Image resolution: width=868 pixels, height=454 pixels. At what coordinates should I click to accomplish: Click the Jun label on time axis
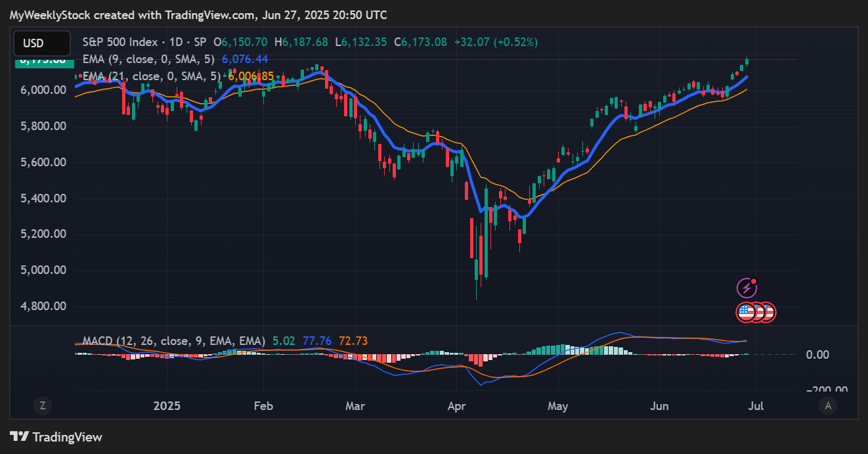pyautogui.click(x=659, y=406)
